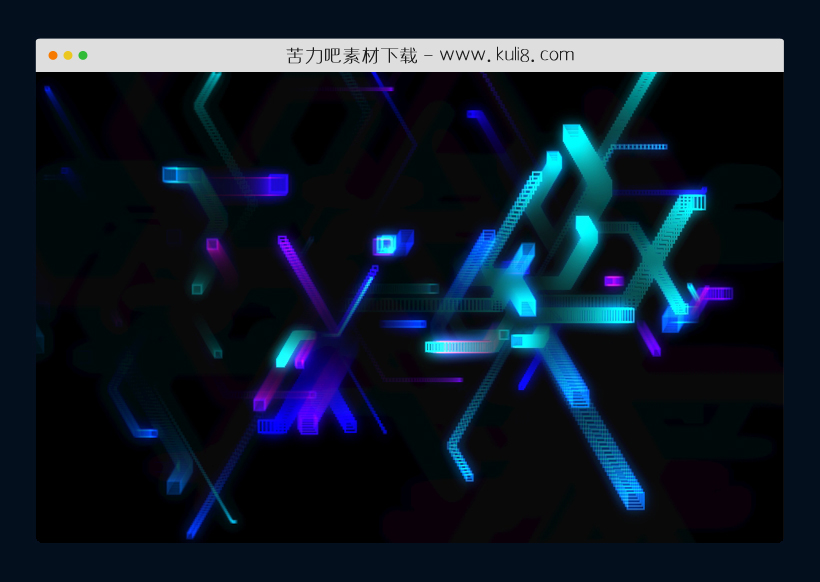Click the green maximize dot in title bar
The image size is (820, 582).
click(x=83, y=55)
